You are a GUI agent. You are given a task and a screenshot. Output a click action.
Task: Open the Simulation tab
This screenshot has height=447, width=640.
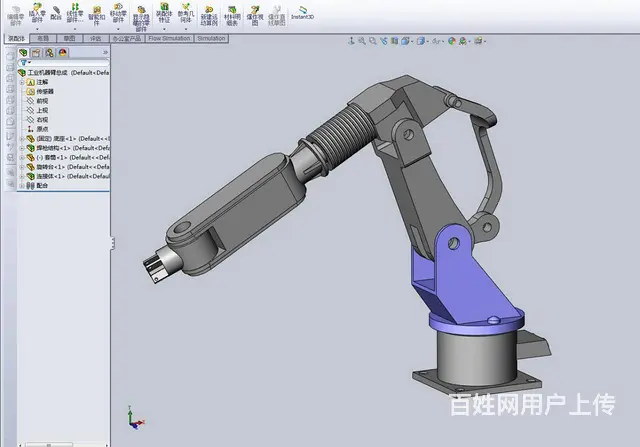[211, 38]
